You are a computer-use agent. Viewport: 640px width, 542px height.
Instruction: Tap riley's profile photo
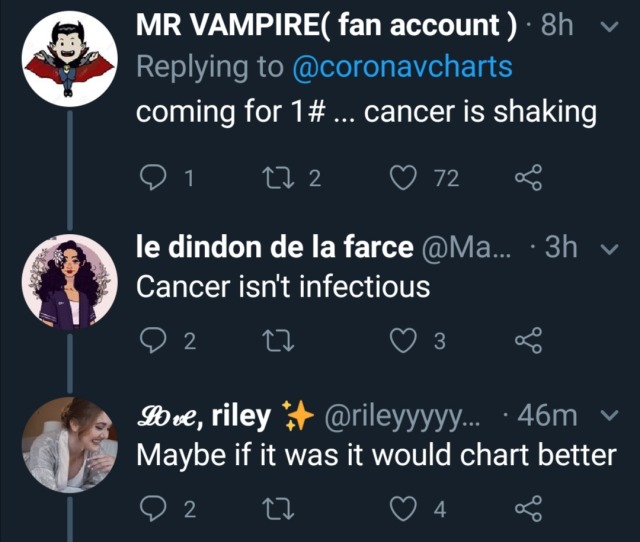click(66, 445)
